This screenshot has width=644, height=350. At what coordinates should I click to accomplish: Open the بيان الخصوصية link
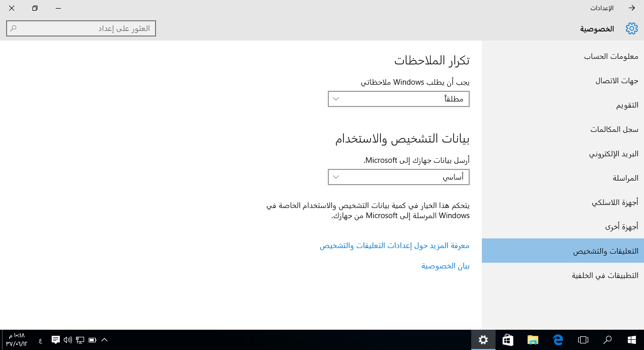445,266
